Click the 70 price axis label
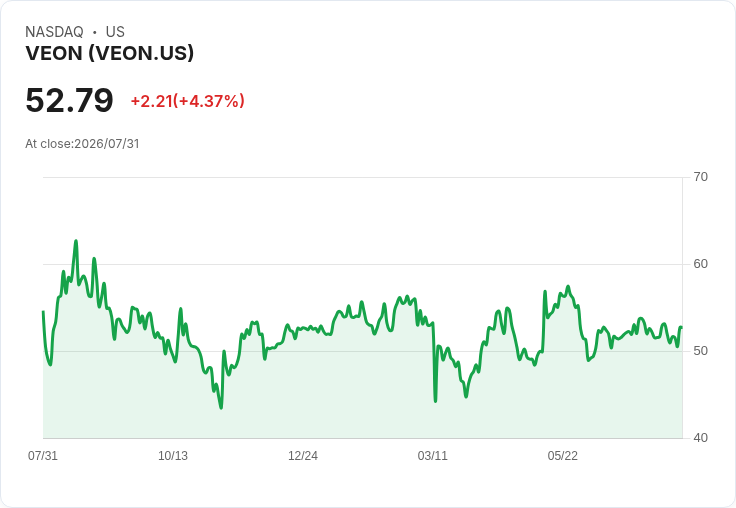This screenshot has width=736, height=508. [700, 177]
